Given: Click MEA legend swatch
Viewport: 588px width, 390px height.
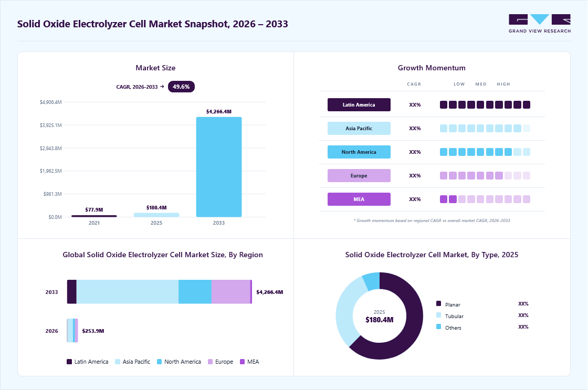Looking at the screenshot, I should [242, 362].
